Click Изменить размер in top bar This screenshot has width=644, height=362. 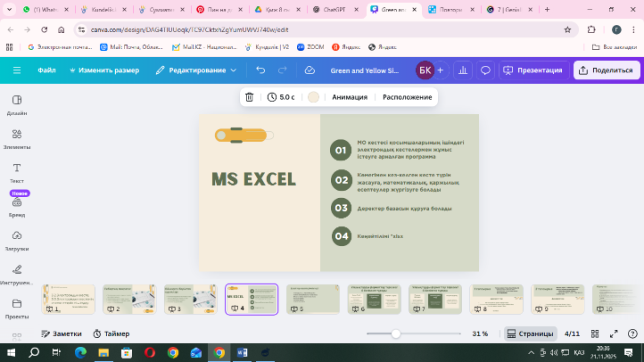click(x=104, y=70)
